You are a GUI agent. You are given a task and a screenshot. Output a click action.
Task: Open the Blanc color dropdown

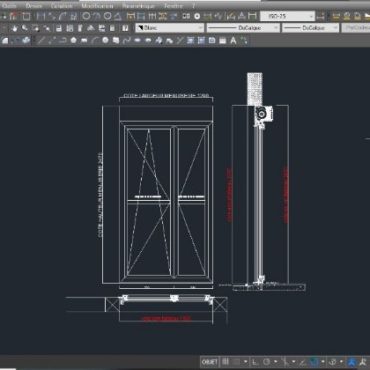(170, 28)
